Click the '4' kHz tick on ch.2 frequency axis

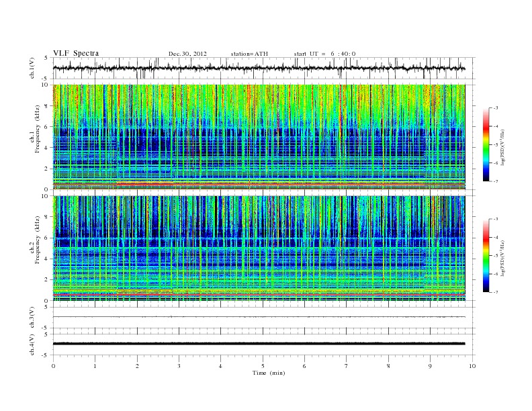click(46, 259)
